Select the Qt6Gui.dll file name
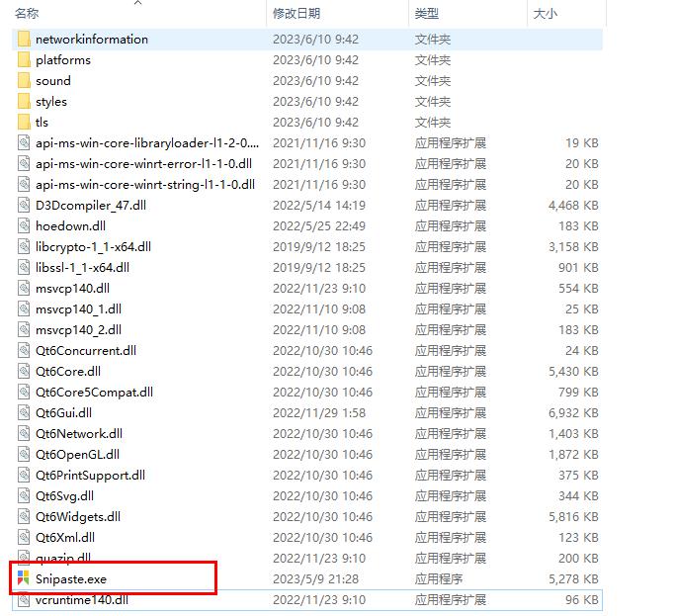 (x=64, y=413)
